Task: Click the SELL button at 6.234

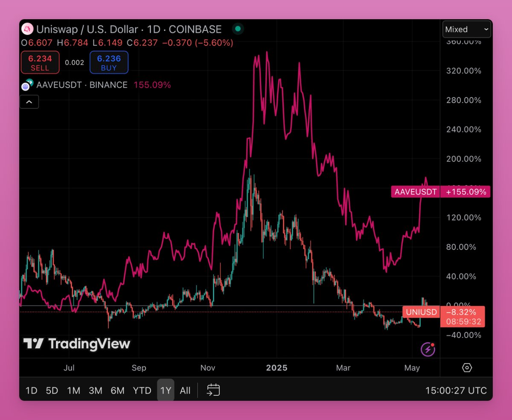Action: [x=40, y=62]
